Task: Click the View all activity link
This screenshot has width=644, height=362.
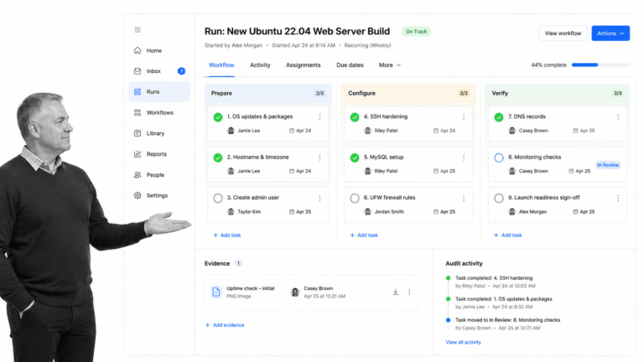Action: [x=463, y=342]
